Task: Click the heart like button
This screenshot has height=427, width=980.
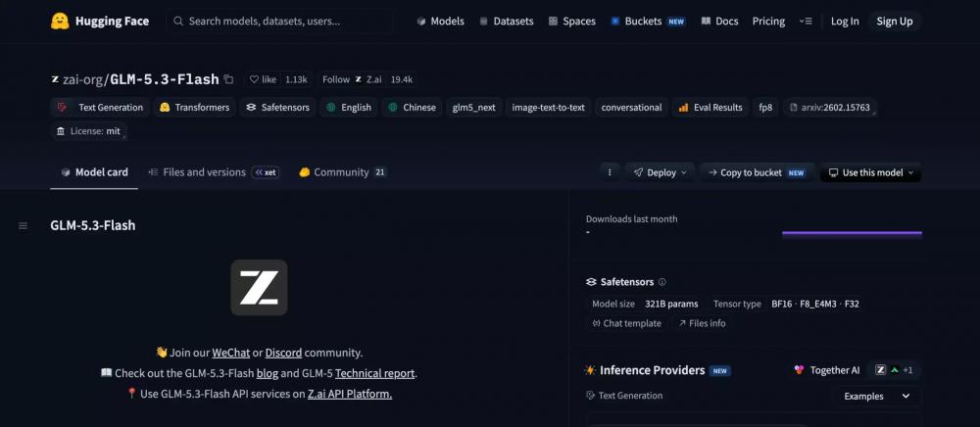Action: pos(263,79)
